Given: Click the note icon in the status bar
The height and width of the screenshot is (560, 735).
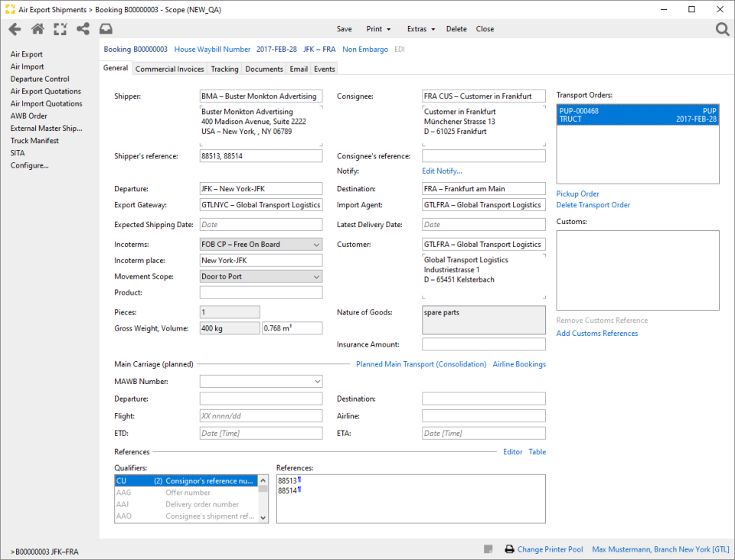Looking at the screenshot, I should click(x=489, y=549).
